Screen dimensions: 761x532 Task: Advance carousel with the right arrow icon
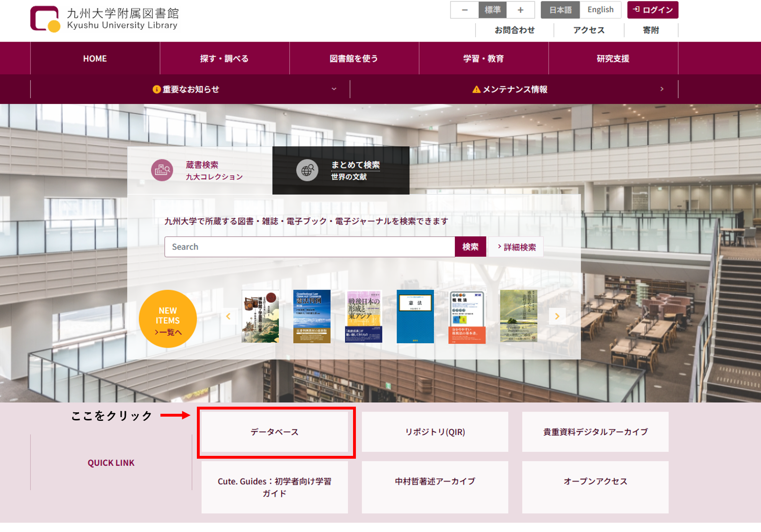(x=558, y=316)
